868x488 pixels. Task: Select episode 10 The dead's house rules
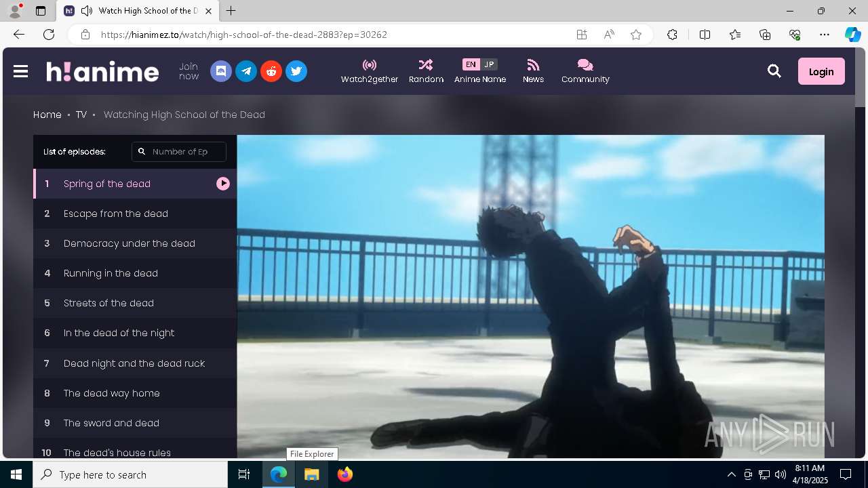[x=135, y=449]
